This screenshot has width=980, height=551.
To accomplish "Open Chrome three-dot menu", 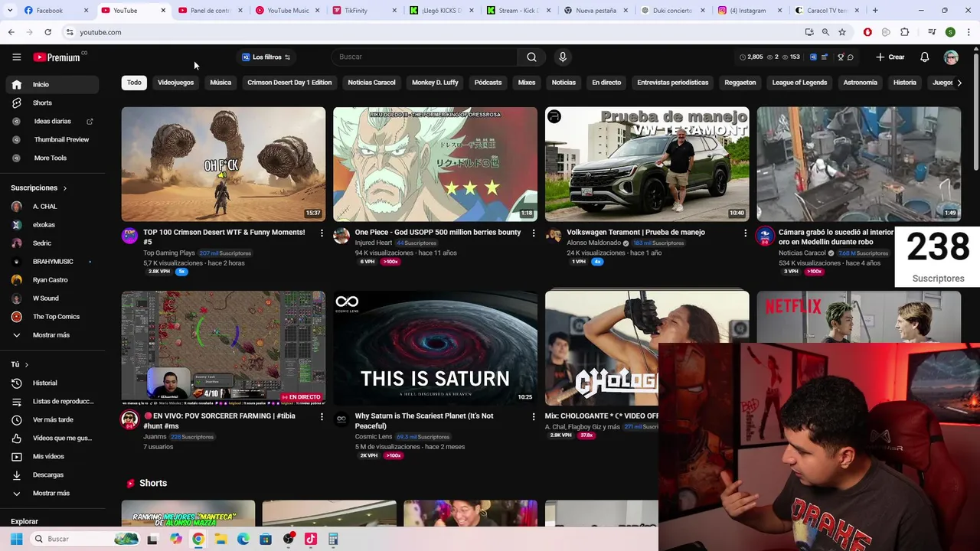I will pyautogui.click(x=969, y=32).
